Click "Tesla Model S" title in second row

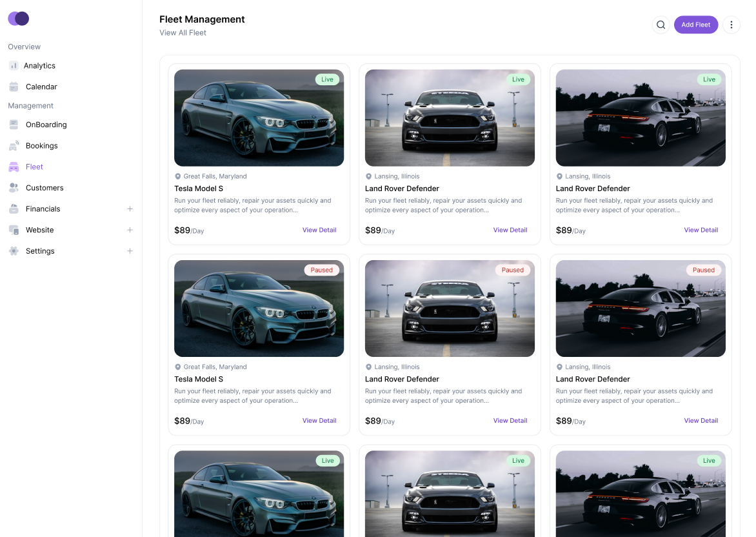click(199, 380)
